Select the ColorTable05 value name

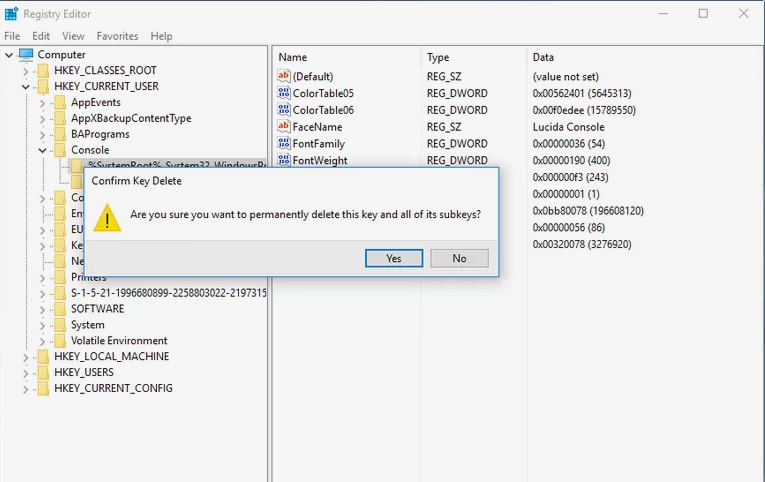click(x=323, y=93)
